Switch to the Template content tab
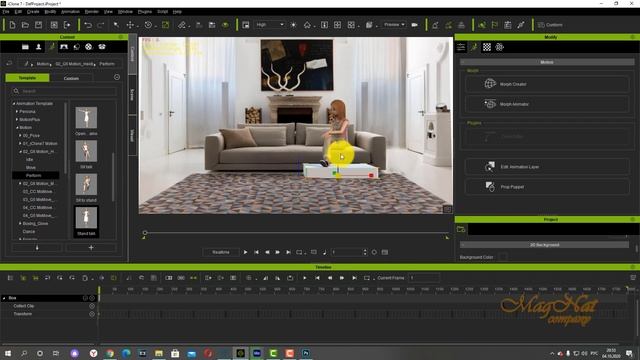Image resolution: width=640 pixels, height=360 pixels. (x=27, y=78)
